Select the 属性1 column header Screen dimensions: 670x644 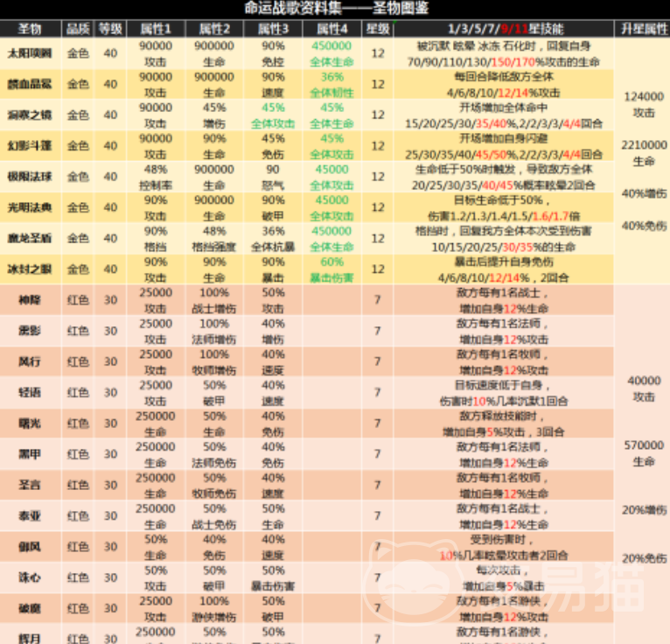click(x=156, y=28)
